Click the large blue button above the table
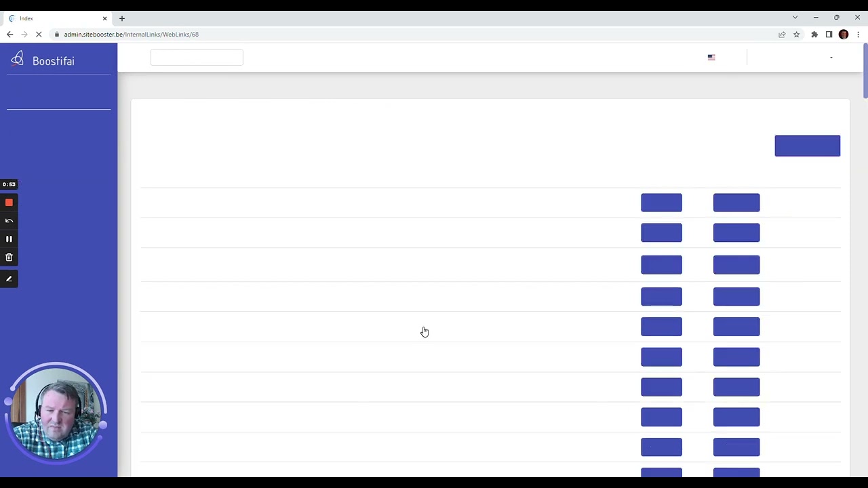The width and height of the screenshot is (868, 488). pyautogui.click(x=807, y=146)
